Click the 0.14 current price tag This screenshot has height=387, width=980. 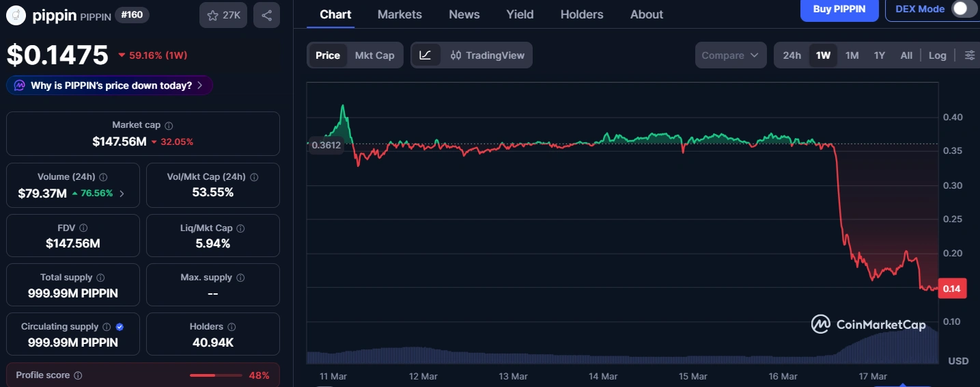(951, 289)
